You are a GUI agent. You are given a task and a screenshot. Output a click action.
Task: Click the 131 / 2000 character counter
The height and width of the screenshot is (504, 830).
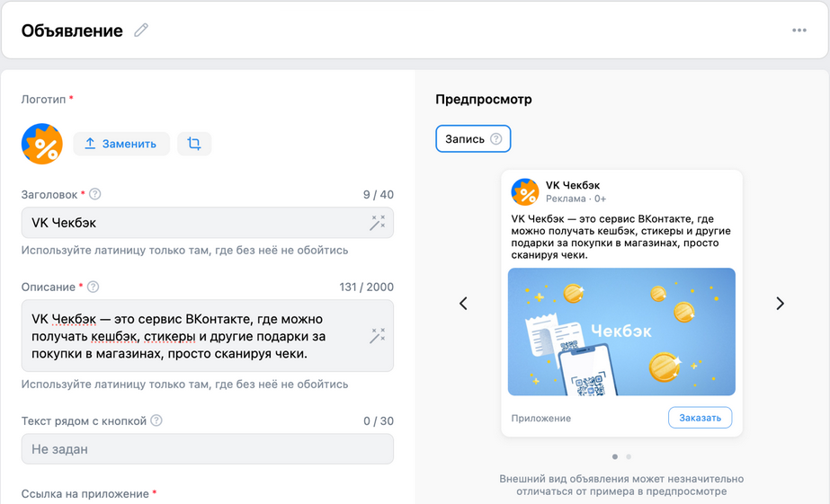tap(366, 287)
